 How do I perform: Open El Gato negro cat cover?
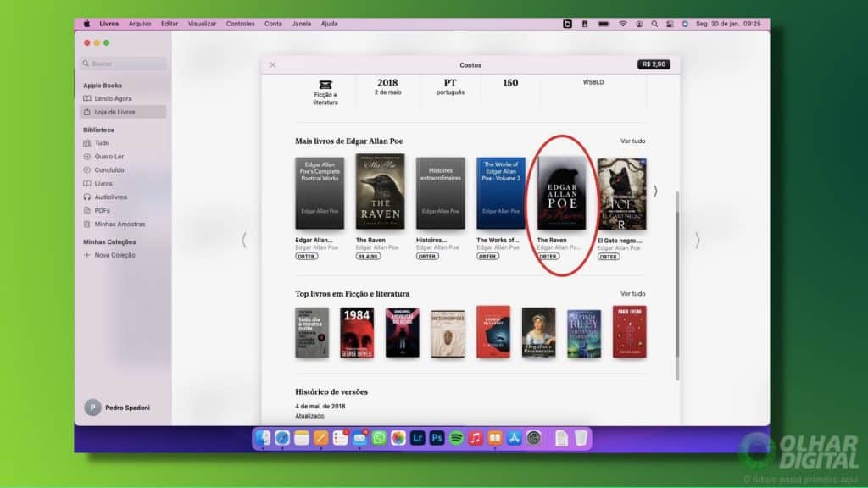[x=621, y=194]
